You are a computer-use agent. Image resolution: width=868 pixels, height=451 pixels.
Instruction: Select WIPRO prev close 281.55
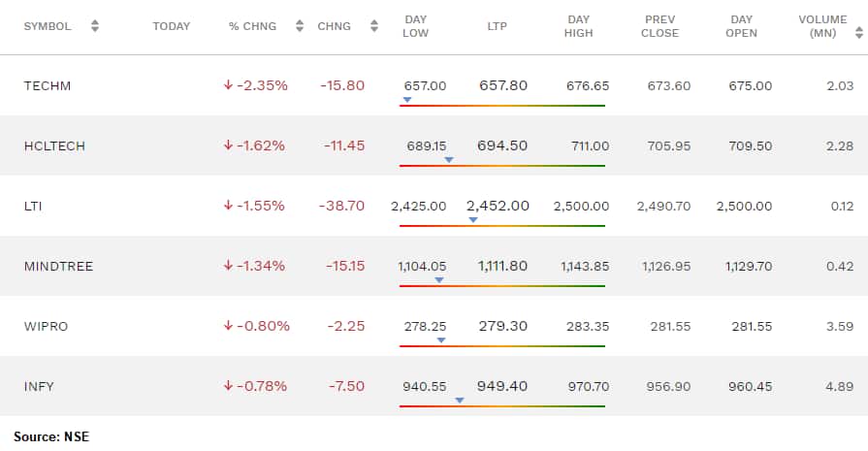(670, 327)
